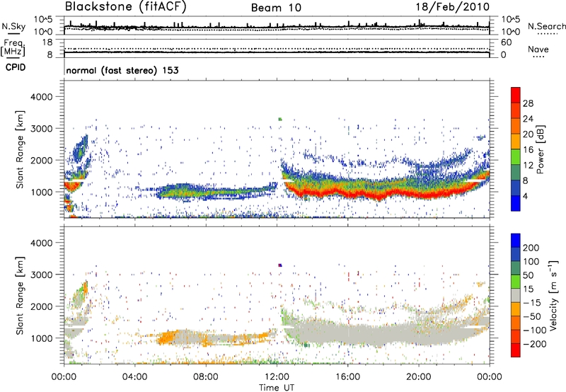
Task: Click the '200' tick on Velocity scale
Action: point(531,248)
